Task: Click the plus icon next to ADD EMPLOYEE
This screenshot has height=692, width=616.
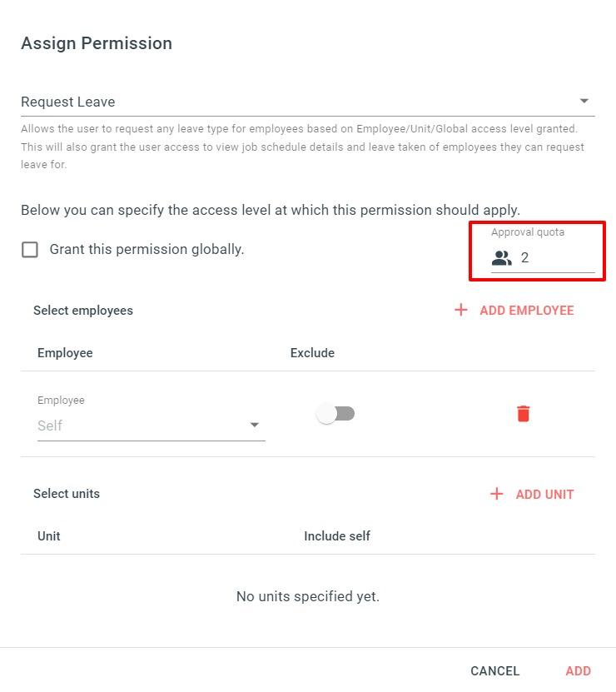Action: (460, 310)
